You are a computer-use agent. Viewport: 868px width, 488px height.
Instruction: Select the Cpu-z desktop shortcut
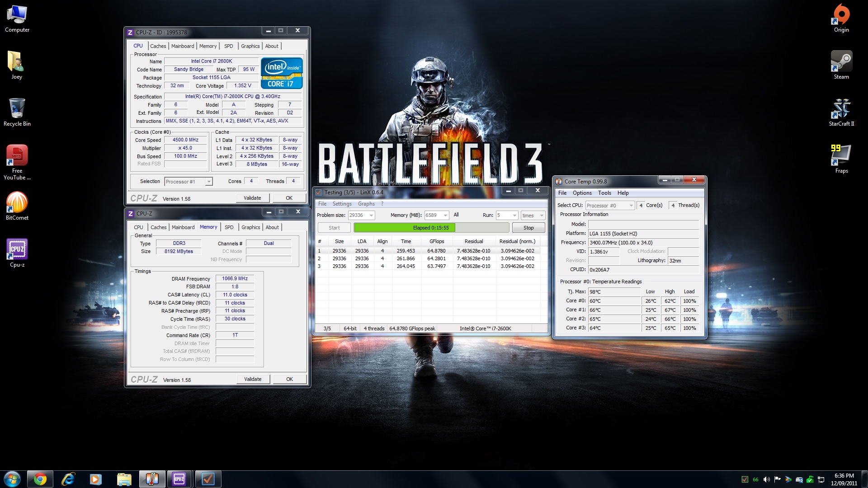(x=17, y=253)
